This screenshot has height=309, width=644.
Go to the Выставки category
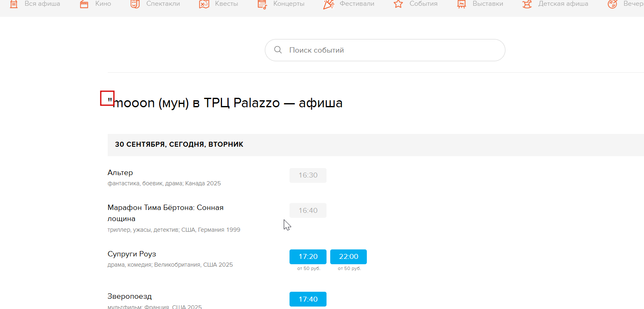pyautogui.click(x=488, y=4)
